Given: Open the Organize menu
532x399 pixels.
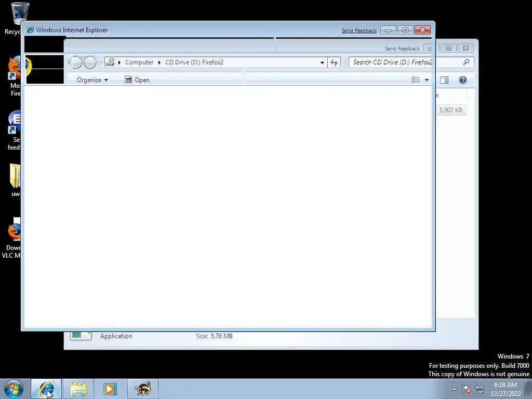Looking at the screenshot, I should [x=92, y=79].
